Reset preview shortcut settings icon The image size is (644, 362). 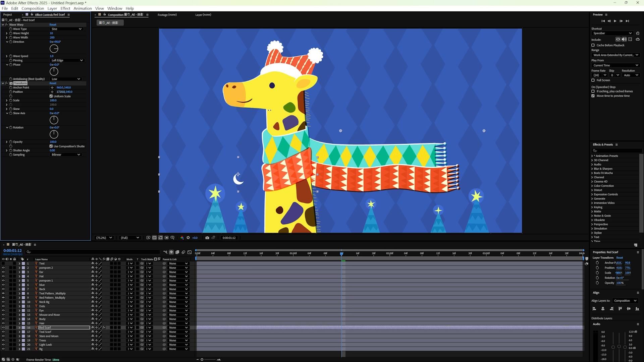638,33
